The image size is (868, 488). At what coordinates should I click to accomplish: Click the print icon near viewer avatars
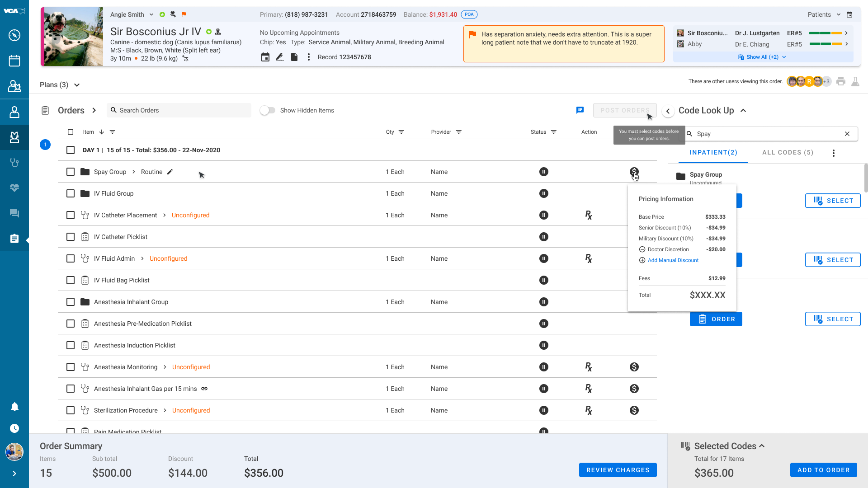click(840, 82)
